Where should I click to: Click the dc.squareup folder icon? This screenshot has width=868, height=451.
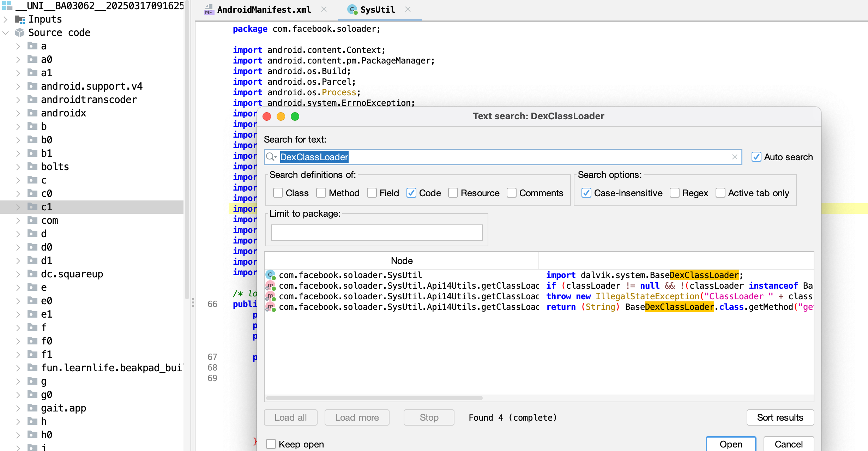(32, 274)
